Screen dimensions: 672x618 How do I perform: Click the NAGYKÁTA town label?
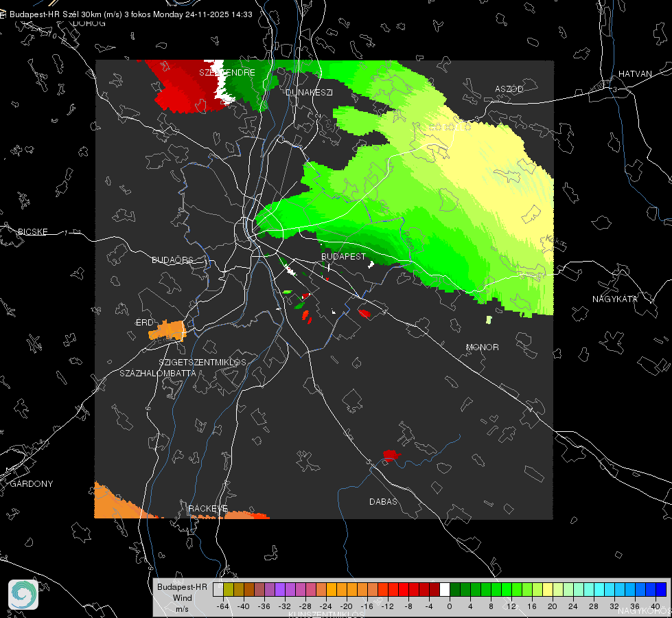click(x=615, y=299)
